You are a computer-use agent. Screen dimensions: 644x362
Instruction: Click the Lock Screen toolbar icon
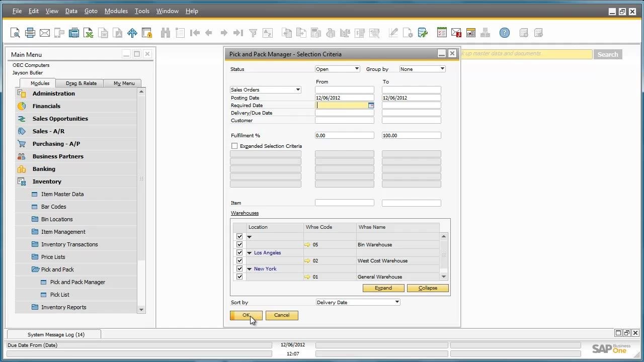pyautogui.click(x=147, y=33)
